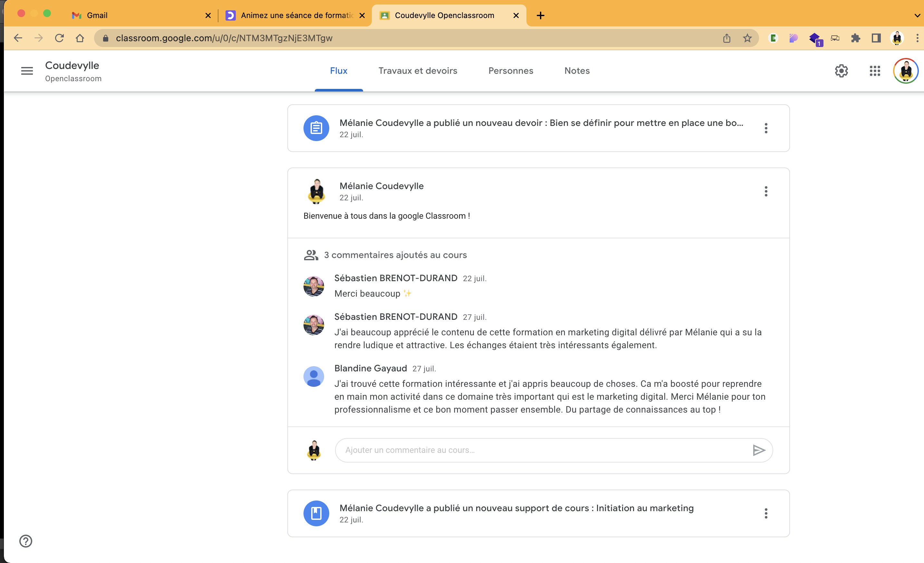The width and height of the screenshot is (924, 563).
Task: Switch to the Gmail browser tab
Action: [x=98, y=15]
